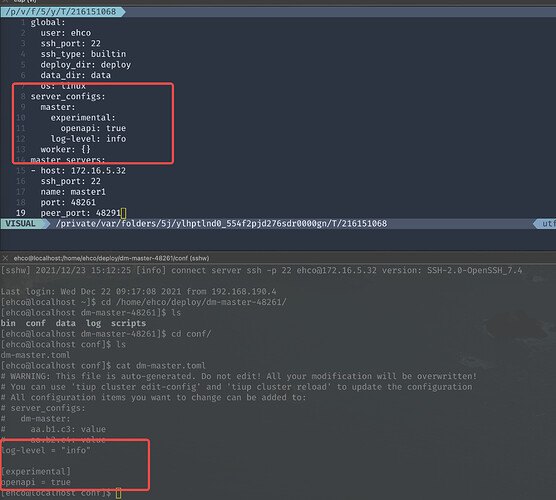Click the '# dm-master:' comment line
This screenshot has height=500, width=556.
(35, 419)
